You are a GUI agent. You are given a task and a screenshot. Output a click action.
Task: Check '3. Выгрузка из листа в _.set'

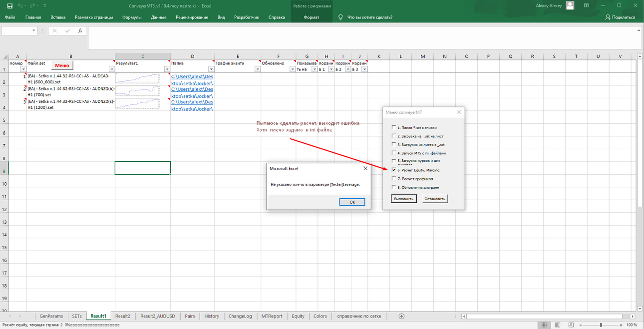pos(394,144)
